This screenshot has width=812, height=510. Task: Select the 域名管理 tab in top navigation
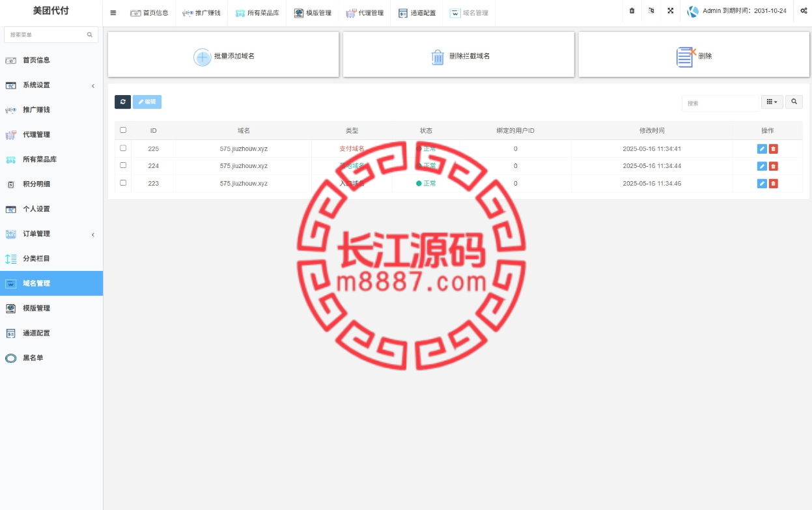pyautogui.click(x=469, y=12)
